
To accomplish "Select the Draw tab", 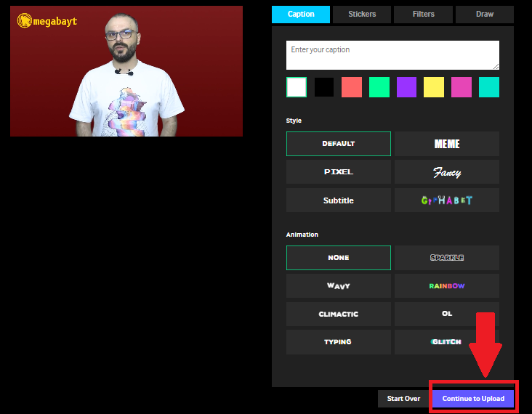I will (x=484, y=14).
